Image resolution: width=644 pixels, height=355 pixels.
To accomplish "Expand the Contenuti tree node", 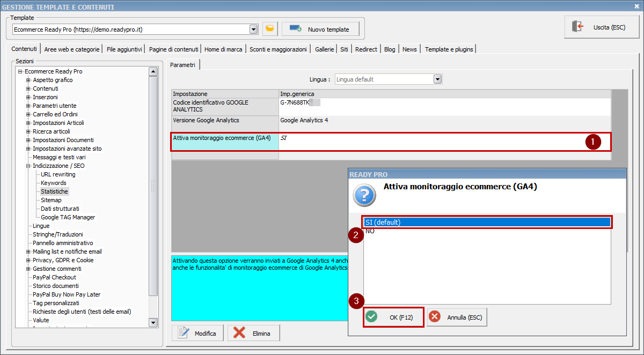I will 28,88.
